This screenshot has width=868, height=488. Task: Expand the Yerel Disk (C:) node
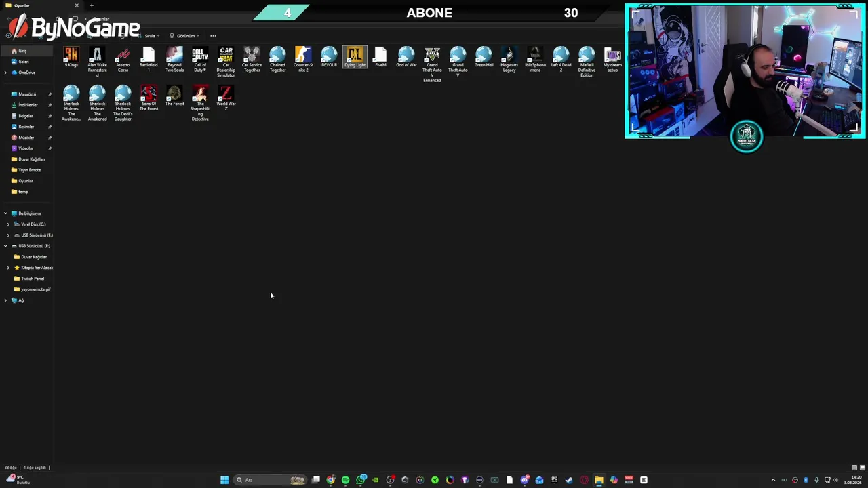tap(8, 224)
